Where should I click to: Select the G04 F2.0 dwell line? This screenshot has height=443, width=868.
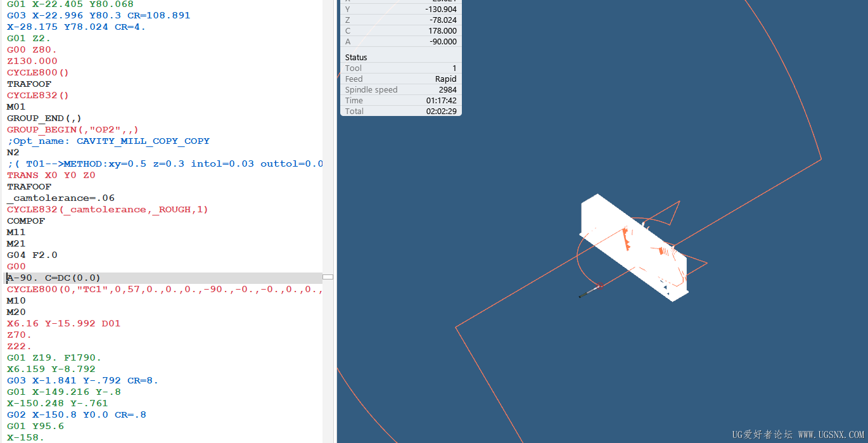click(32, 255)
